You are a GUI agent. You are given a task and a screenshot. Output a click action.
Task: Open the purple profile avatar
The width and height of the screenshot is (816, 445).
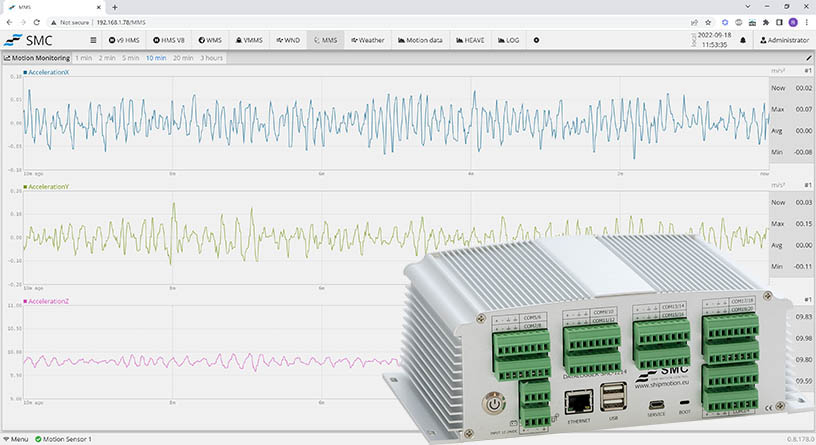click(793, 22)
